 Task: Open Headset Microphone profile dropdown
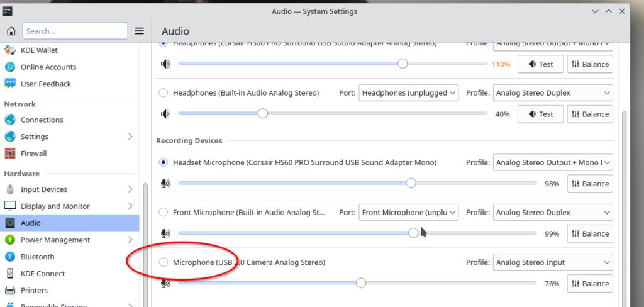553,162
